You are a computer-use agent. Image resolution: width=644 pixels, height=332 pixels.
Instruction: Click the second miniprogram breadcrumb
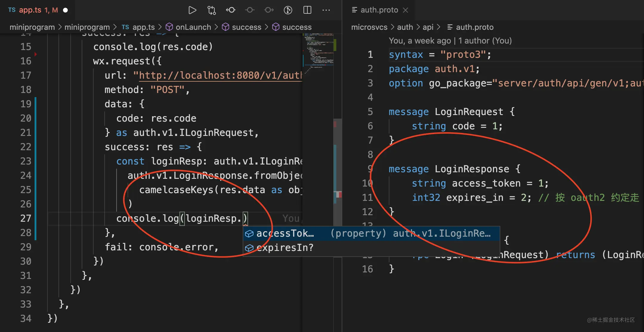click(x=87, y=27)
